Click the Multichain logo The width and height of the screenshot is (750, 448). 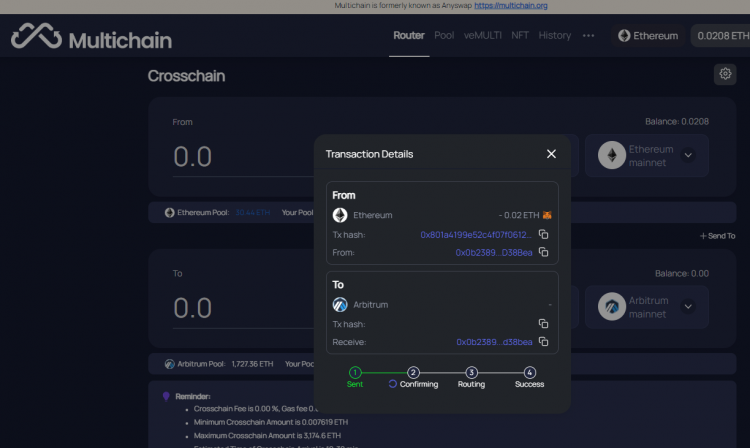[92, 38]
